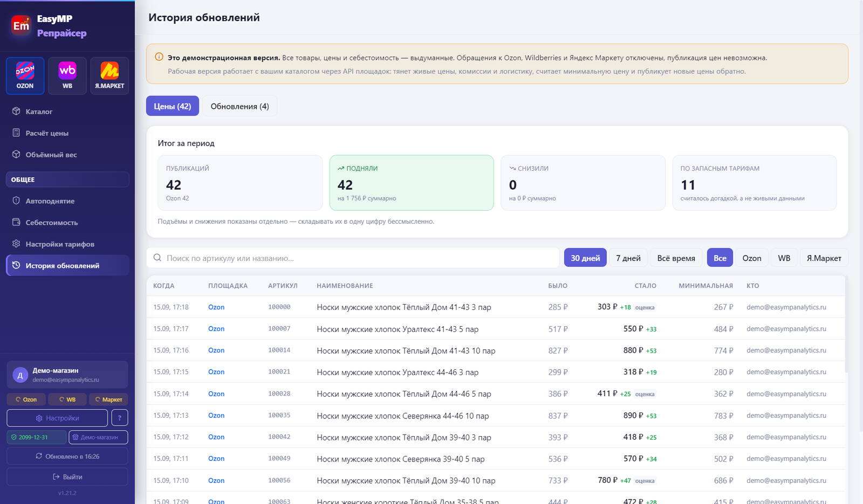Screen dimensions: 863x504
Task: Filter history by WB
Action: pyautogui.click(x=784, y=258)
